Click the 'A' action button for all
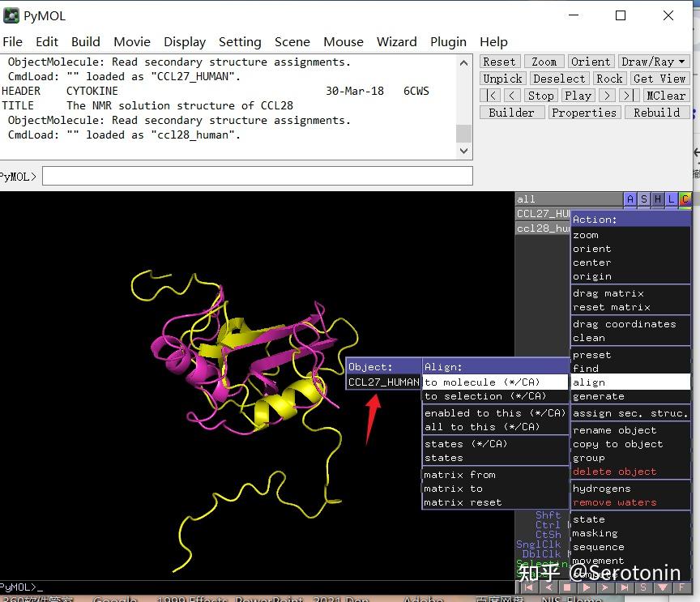700x602 pixels. point(630,199)
